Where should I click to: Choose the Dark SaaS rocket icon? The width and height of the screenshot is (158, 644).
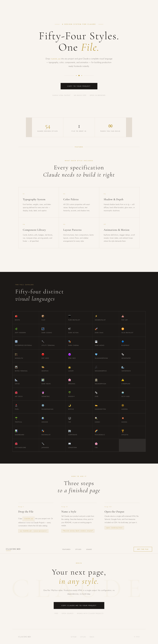click(96, 329)
